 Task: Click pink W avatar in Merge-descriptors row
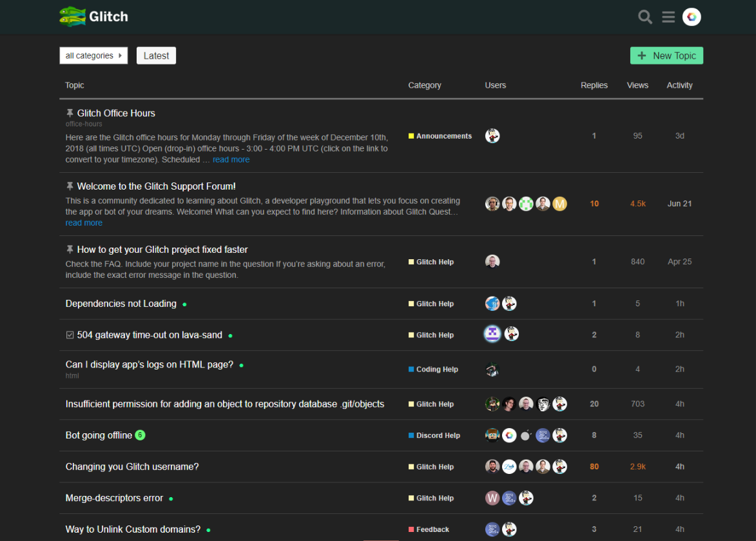pyautogui.click(x=492, y=498)
